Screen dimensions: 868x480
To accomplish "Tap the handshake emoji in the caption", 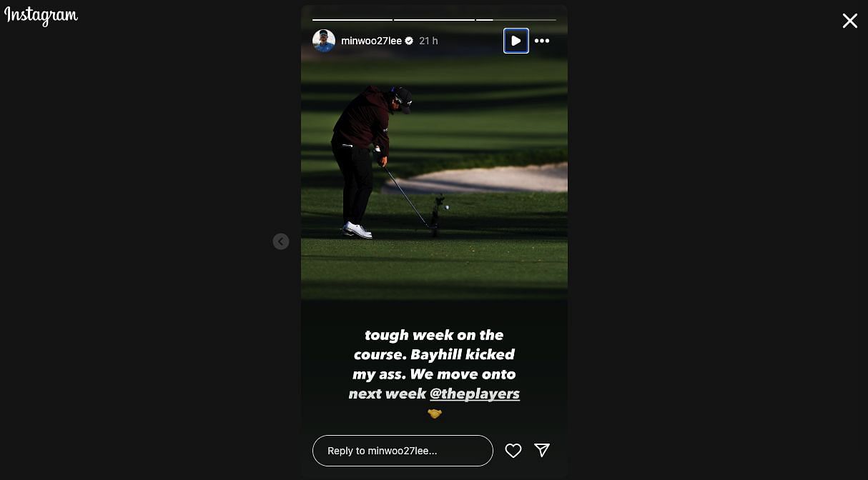I will pos(434,414).
